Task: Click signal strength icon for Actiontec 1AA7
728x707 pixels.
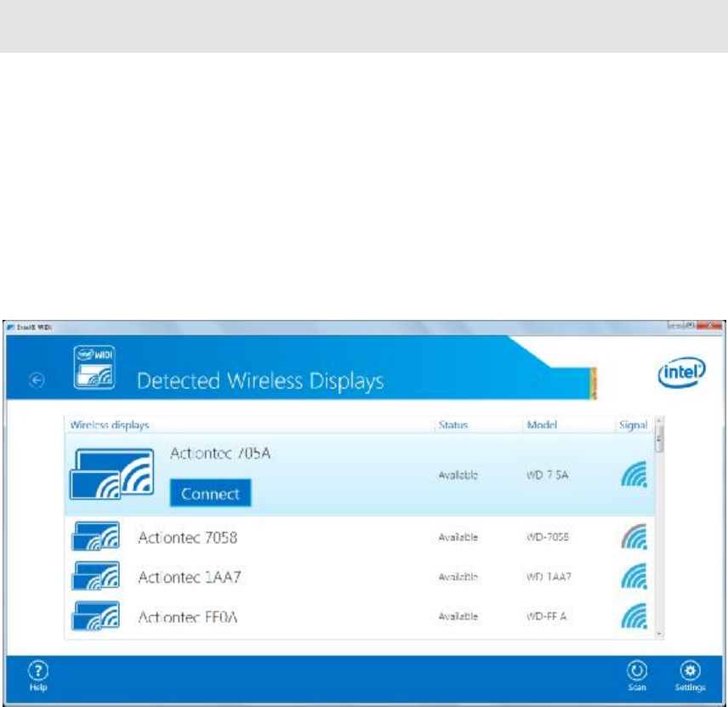Action: [634, 576]
